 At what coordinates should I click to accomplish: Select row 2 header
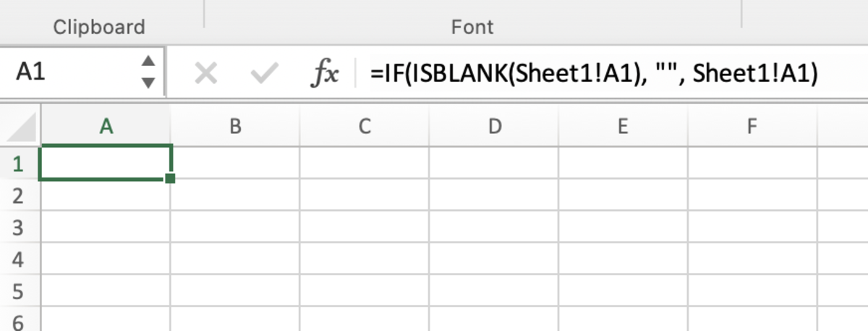20,195
